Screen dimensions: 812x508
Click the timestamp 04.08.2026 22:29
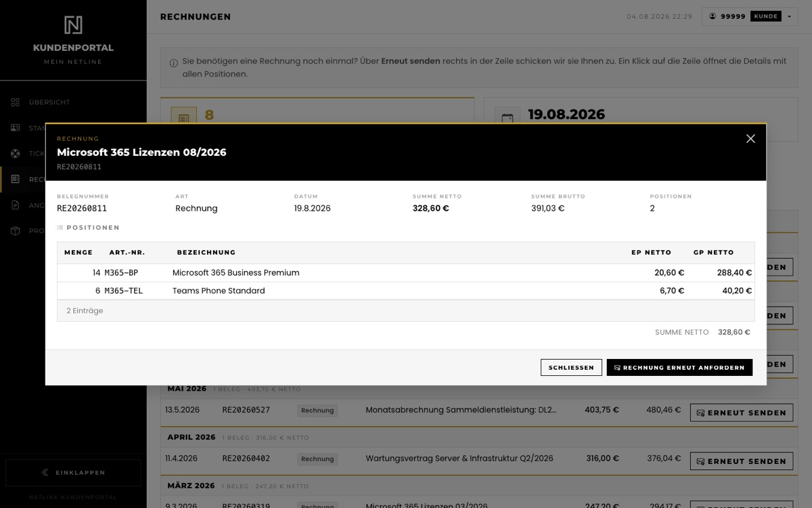coord(660,16)
